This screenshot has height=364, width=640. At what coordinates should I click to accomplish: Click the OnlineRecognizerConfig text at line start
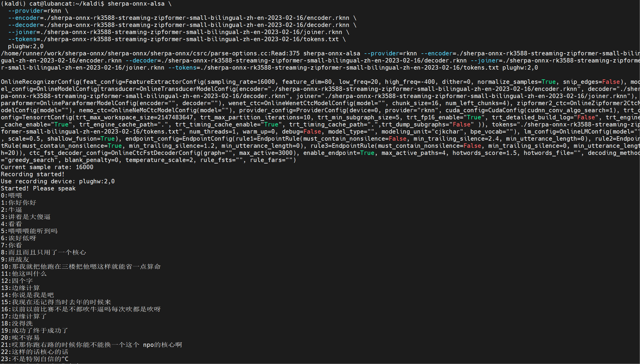tap(40, 82)
